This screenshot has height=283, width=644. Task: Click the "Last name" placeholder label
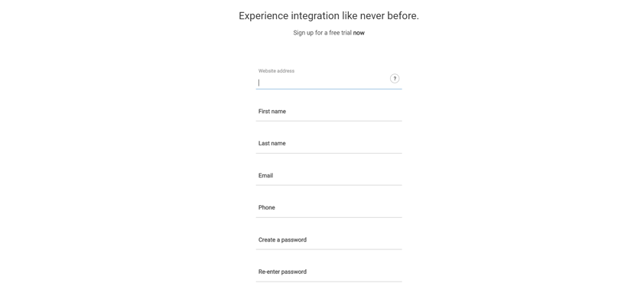[272, 143]
